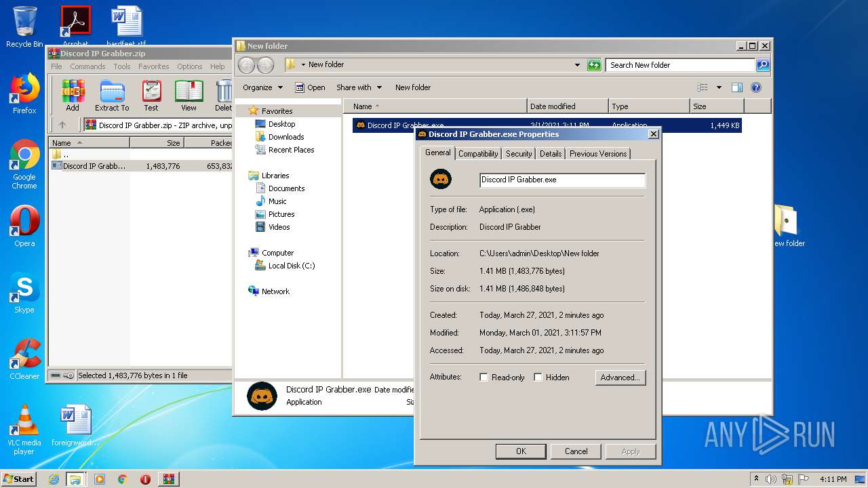Click the OK button in Properties
The width and height of the screenshot is (868, 488).
tap(521, 451)
